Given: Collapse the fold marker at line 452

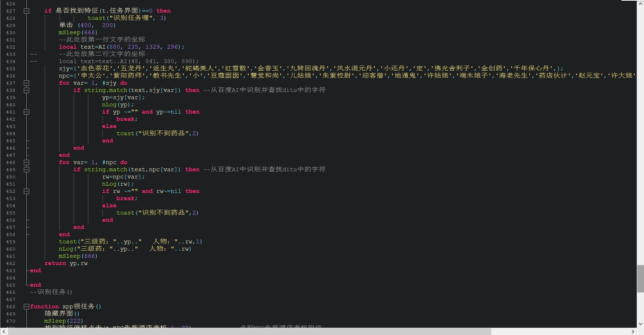Looking at the screenshot, I should [x=26, y=191].
